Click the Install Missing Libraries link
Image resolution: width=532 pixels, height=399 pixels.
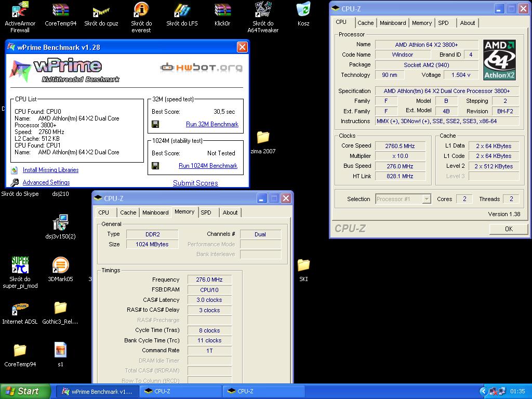(x=50, y=170)
